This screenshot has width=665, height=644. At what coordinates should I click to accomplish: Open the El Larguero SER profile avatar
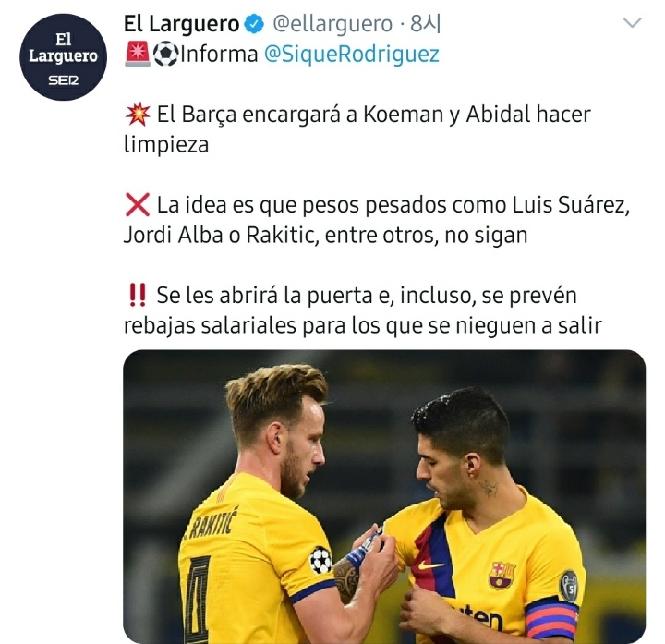[63, 57]
